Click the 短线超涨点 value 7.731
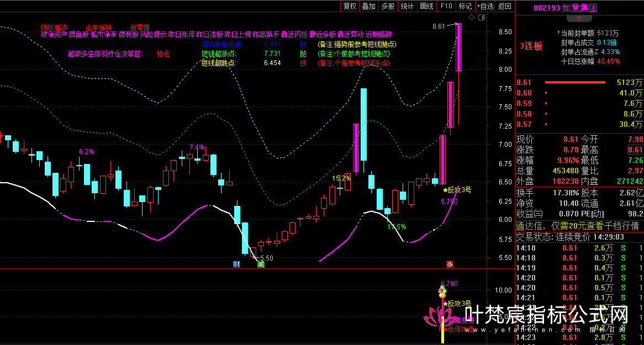 coord(273,54)
